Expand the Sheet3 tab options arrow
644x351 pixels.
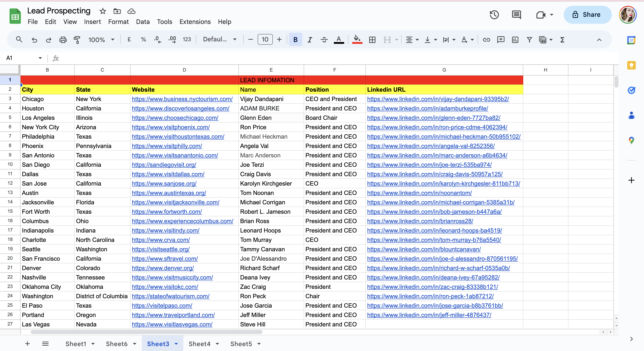pyautogui.click(x=176, y=344)
